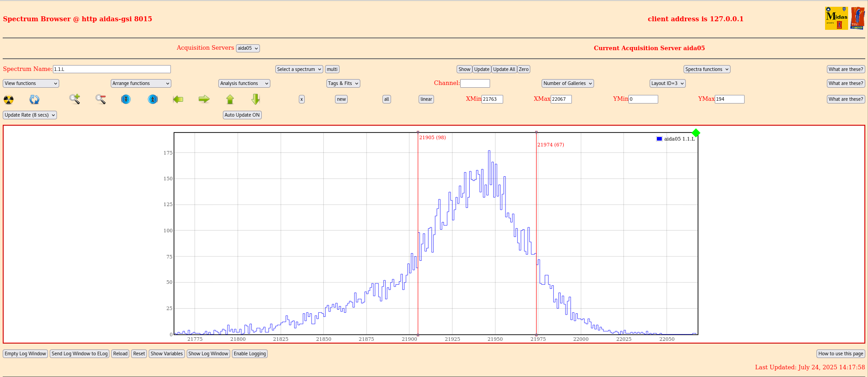868x377 pixels.
Task: Click inside the Spectrum Name input field
Action: (112, 69)
